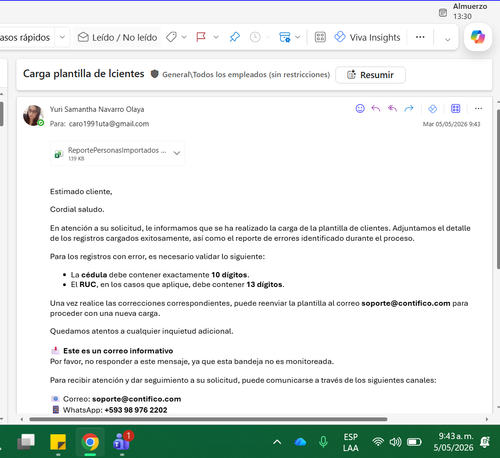Expand the flag options dropdown

[216, 37]
